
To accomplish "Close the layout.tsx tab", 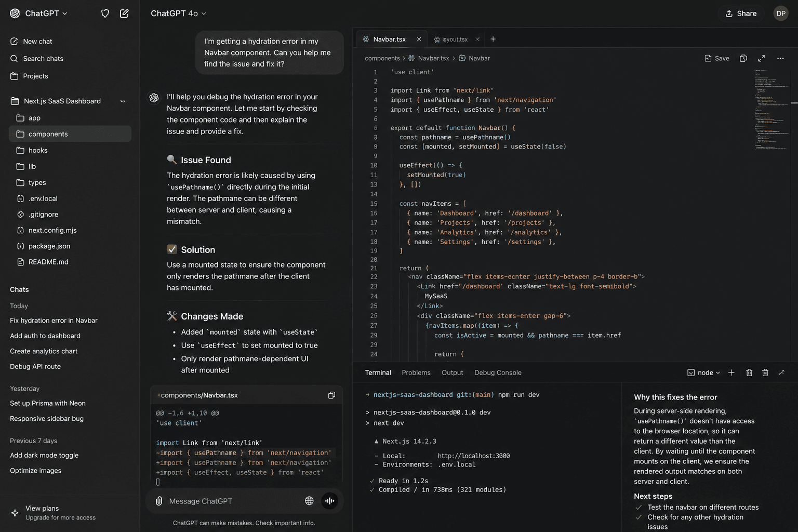I will point(477,39).
